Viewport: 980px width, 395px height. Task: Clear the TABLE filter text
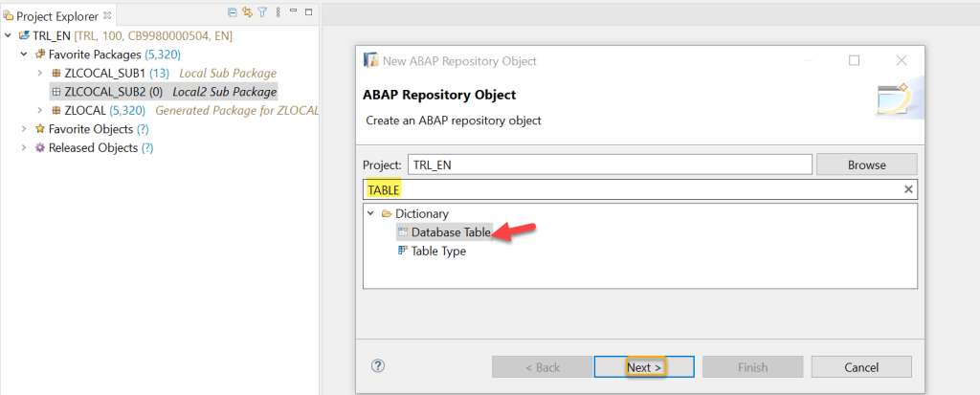click(908, 189)
